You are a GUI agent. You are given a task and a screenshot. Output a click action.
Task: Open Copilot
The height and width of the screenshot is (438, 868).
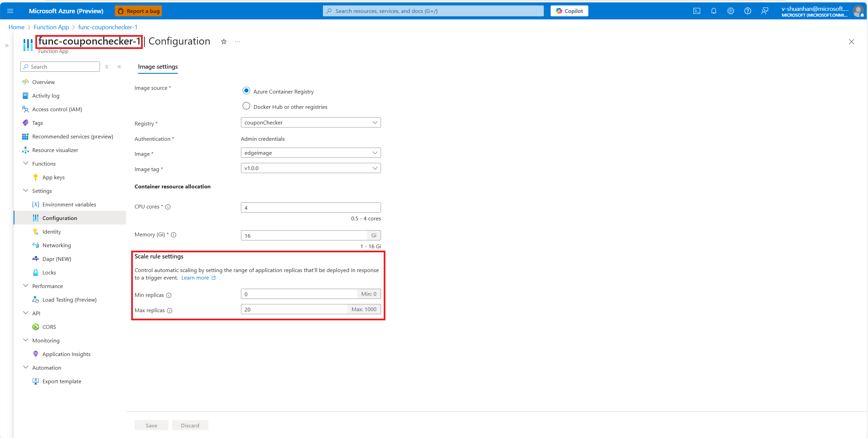point(569,11)
